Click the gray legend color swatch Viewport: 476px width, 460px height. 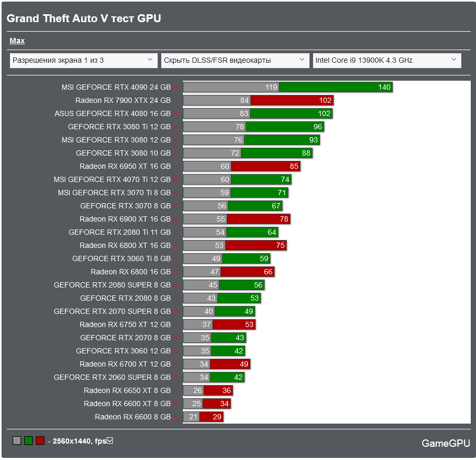17,440
